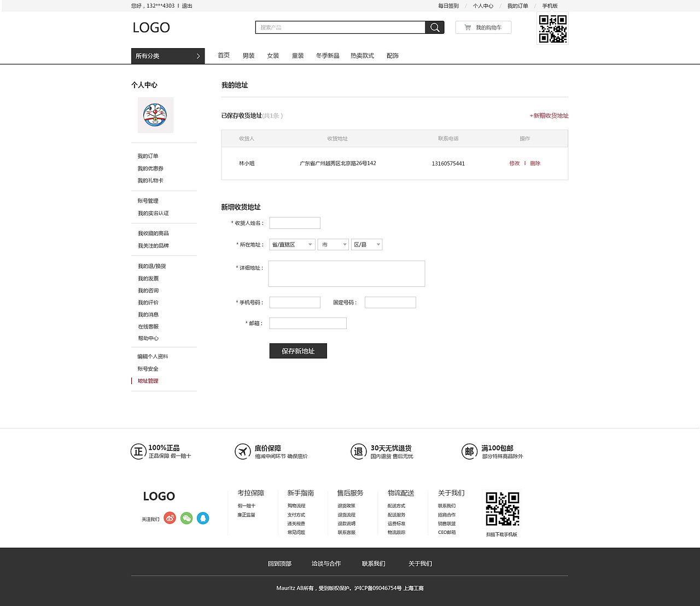Click 我的订单 in top bar
The height and width of the screenshot is (606, 700).
[517, 6]
